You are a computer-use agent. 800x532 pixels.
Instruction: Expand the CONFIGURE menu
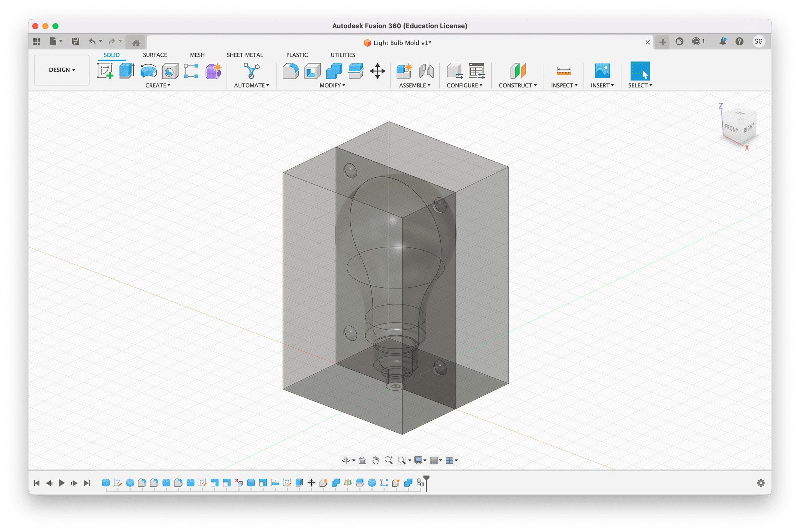[465, 85]
